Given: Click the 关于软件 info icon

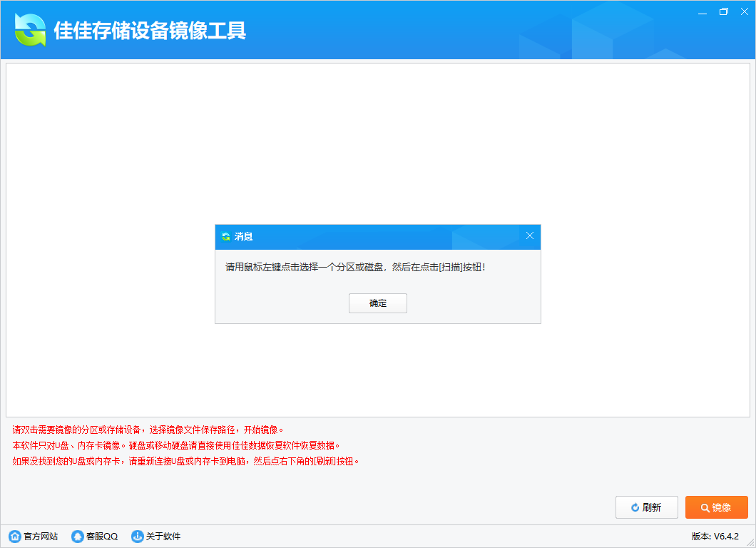Looking at the screenshot, I should [136, 537].
